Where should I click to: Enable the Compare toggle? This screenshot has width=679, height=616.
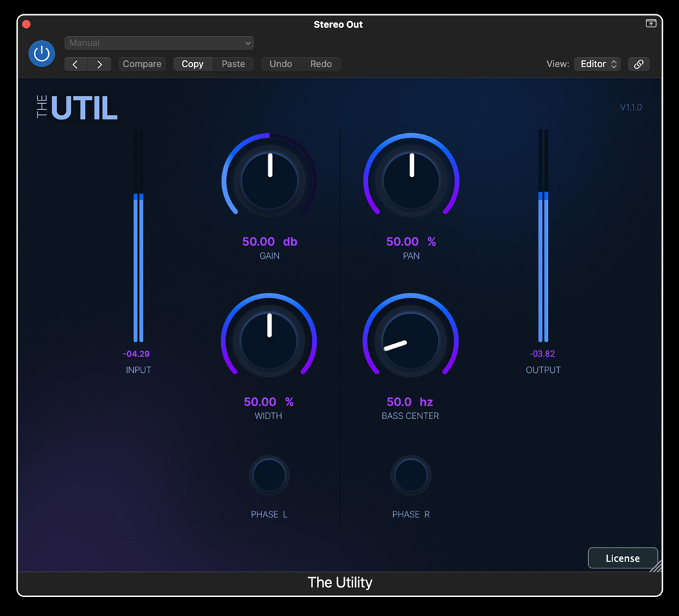(x=141, y=64)
